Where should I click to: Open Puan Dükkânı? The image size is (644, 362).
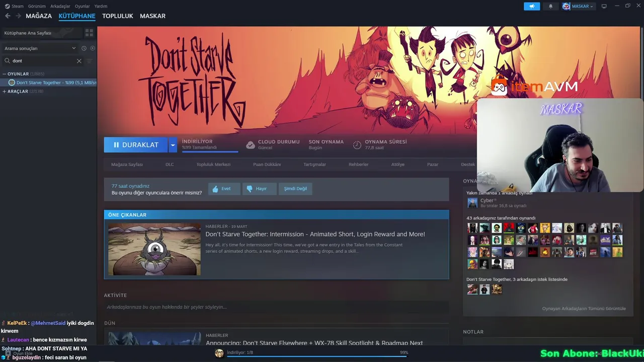[267, 164]
